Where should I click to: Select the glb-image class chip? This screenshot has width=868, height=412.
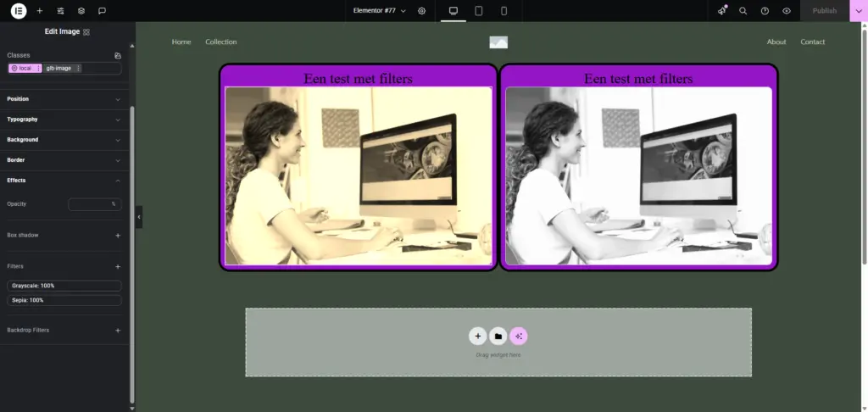58,68
